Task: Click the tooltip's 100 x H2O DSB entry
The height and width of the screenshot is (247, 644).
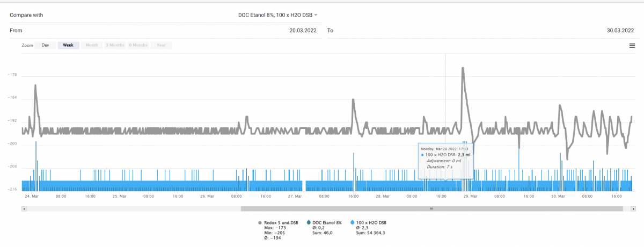Action: [445, 155]
